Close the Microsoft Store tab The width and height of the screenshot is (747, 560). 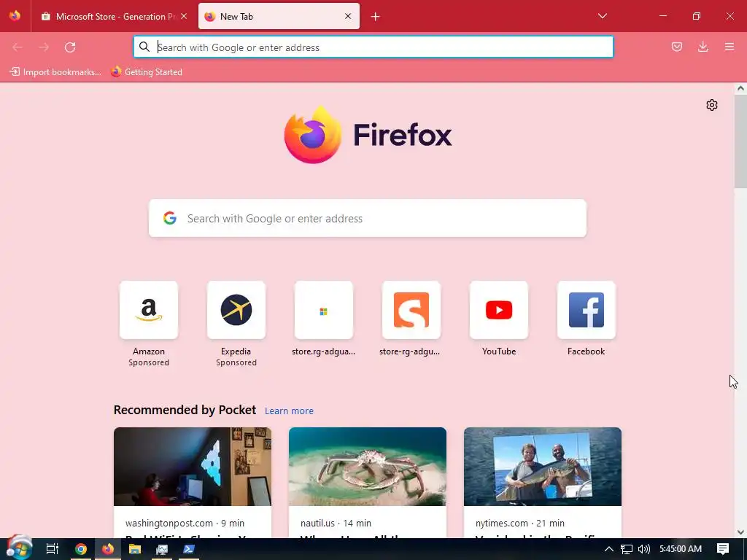click(x=184, y=16)
